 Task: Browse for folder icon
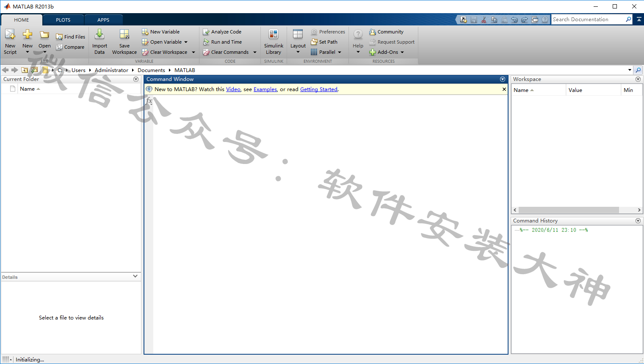34,70
